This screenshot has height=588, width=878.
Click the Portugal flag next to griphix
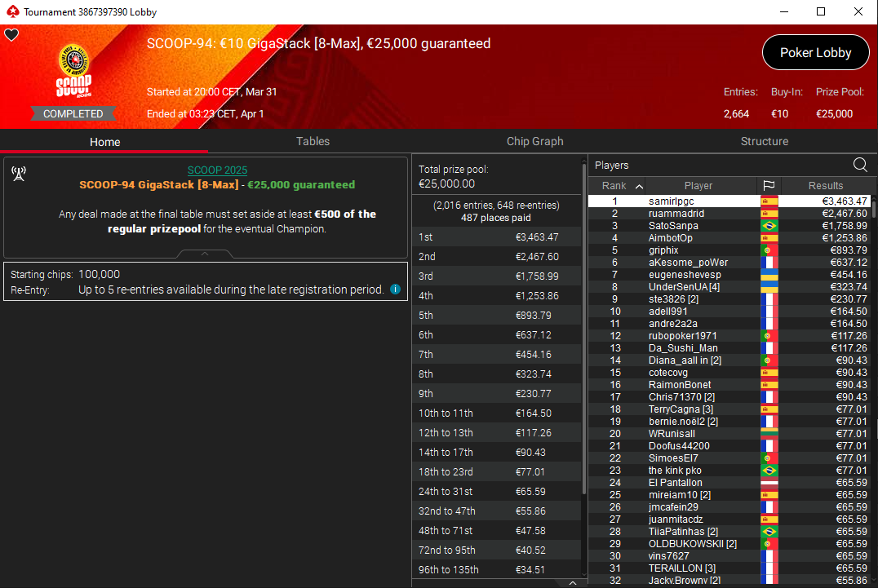[769, 250]
